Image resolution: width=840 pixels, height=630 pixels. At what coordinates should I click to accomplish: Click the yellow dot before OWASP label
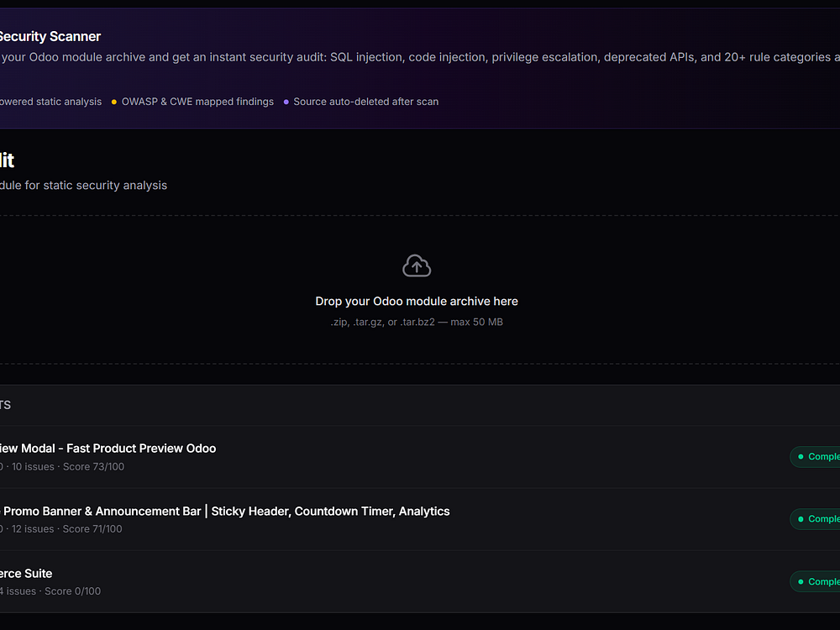point(114,102)
